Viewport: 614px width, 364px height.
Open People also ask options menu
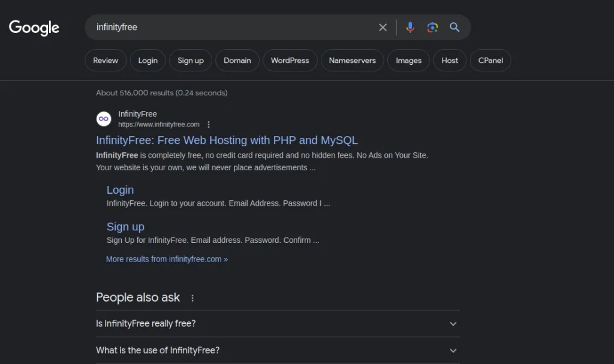(x=192, y=298)
